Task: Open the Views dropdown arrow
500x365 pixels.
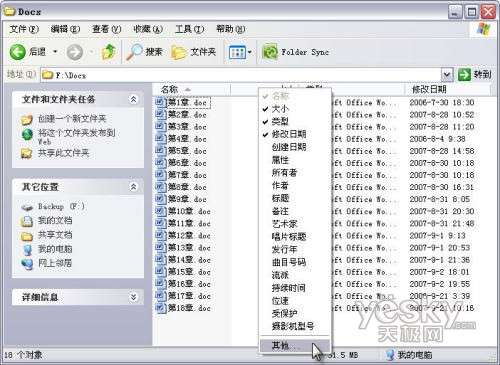Action: click(249, 52)
